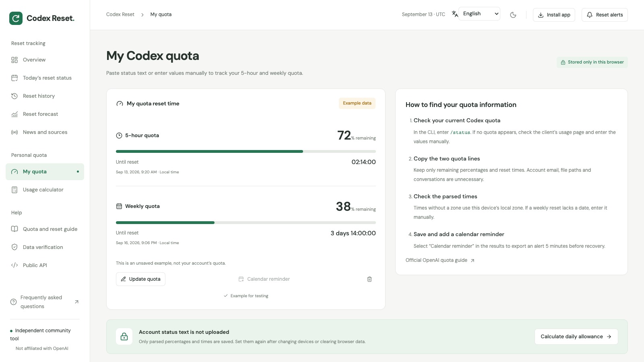This screenshot has width=644, height=362.
Task: Click the Codex Reset logo icon
Action: click(16, 18)
